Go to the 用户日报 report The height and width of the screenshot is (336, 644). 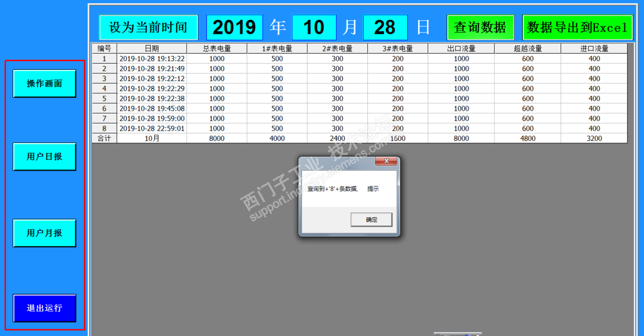coord(45,157)
